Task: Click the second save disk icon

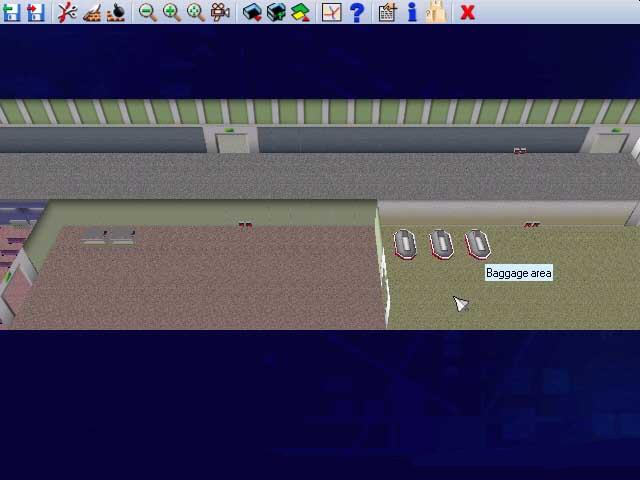Action: (x=35, y=12)
